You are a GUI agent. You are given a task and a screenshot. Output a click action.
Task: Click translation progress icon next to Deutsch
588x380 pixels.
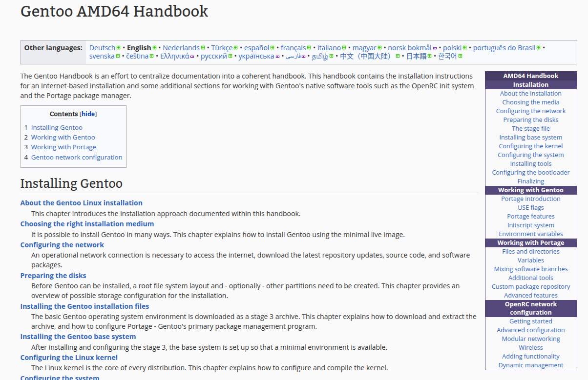tap(118, 48)
